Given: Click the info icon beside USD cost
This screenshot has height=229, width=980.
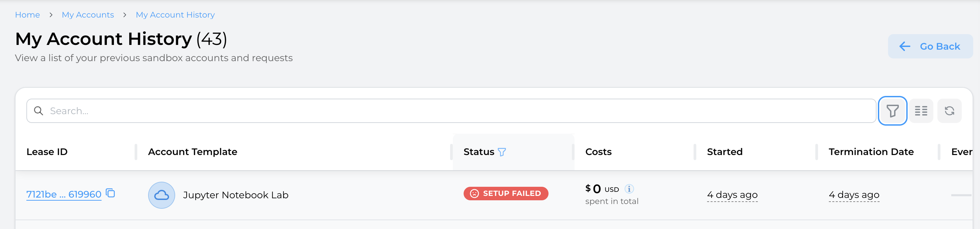Looking at the screenshot, I should 629,189.
